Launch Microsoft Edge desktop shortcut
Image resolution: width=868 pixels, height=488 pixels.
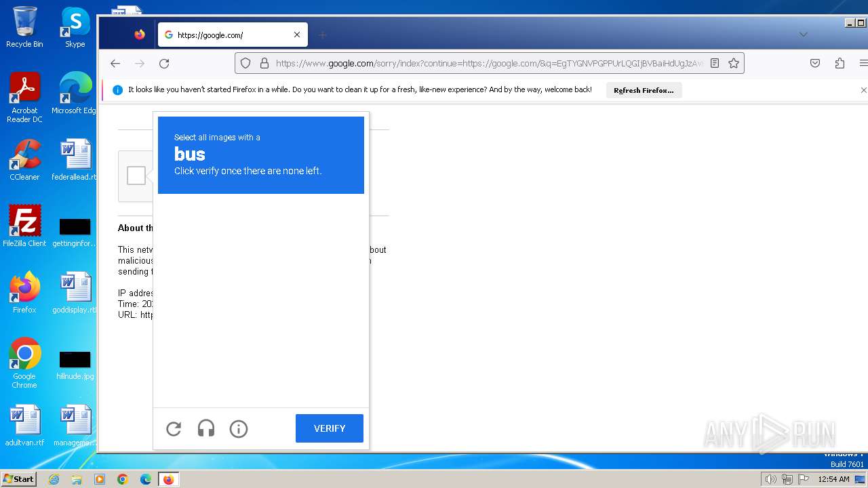coord(75,94)
